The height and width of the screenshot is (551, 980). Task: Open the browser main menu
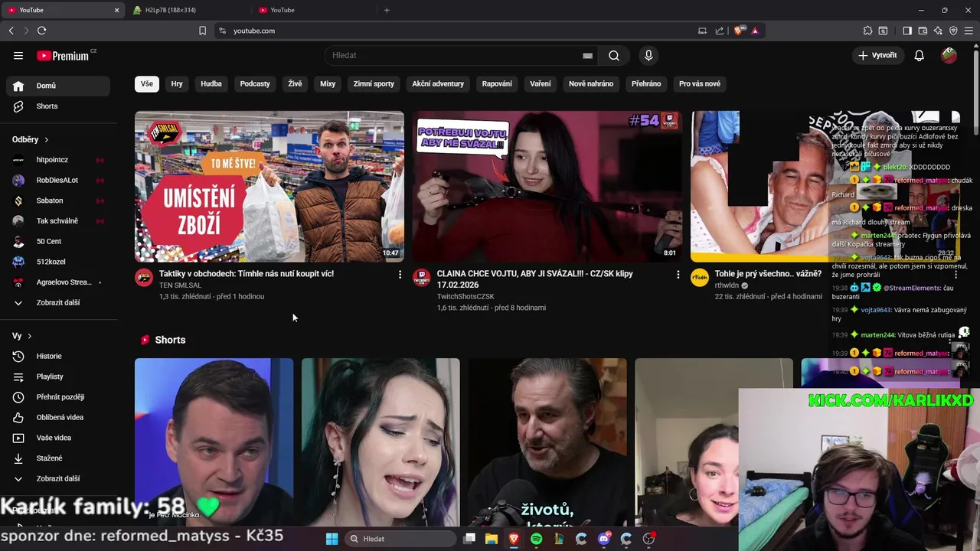[x=969, y=31]
